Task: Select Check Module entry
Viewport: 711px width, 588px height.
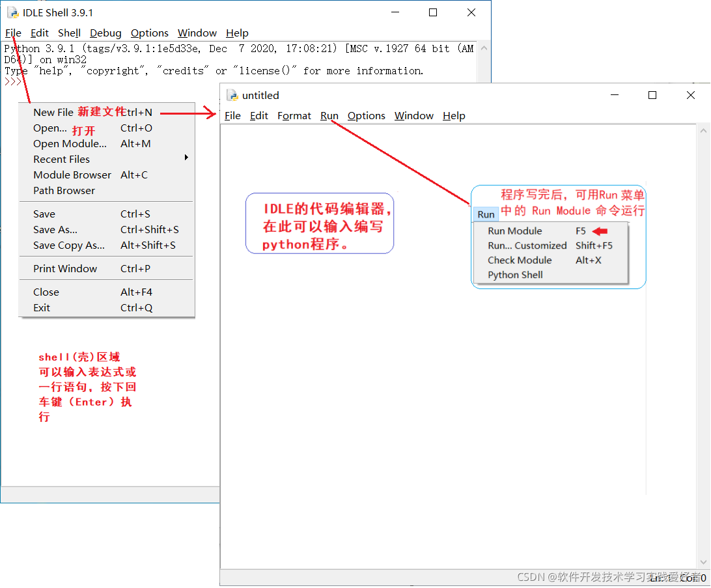Action: (x=550, y=260)
